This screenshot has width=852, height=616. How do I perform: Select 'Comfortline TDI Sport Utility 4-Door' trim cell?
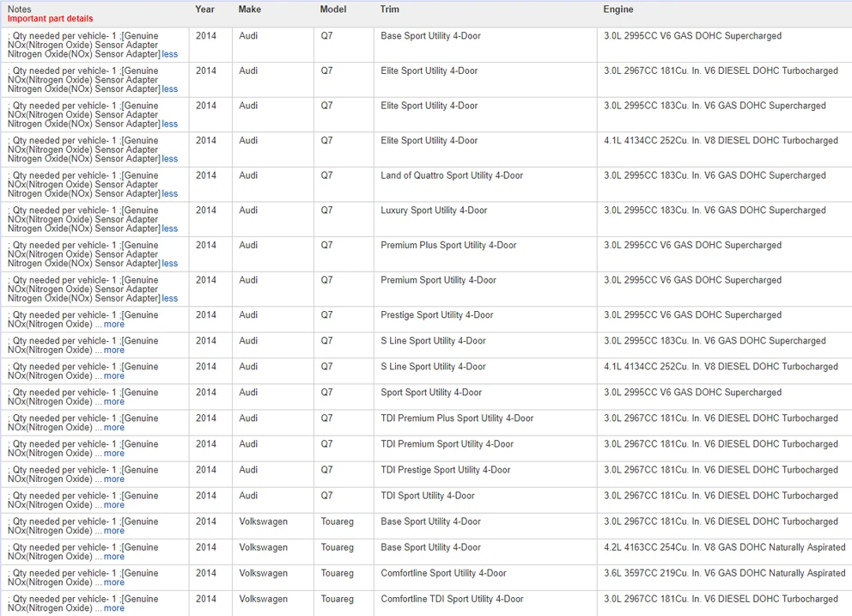[x=452, y=599]
